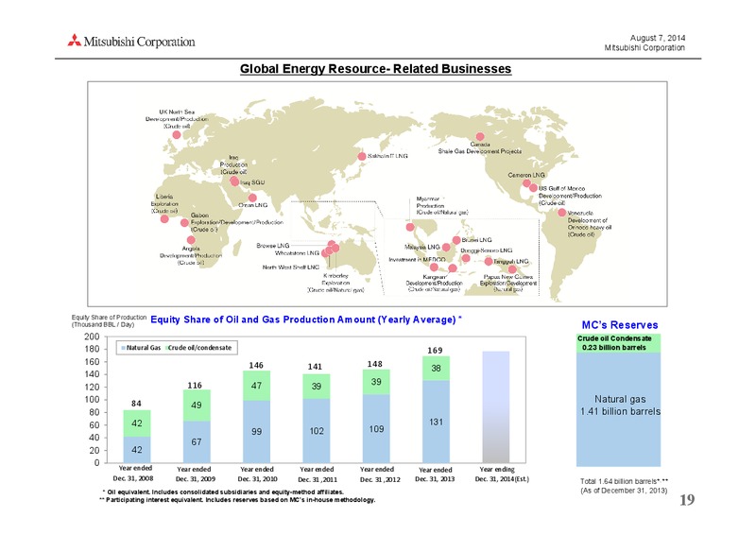Click the 'Donggi-Senoro LNG' label
This screenshot has width=756, height=535.
487,250
